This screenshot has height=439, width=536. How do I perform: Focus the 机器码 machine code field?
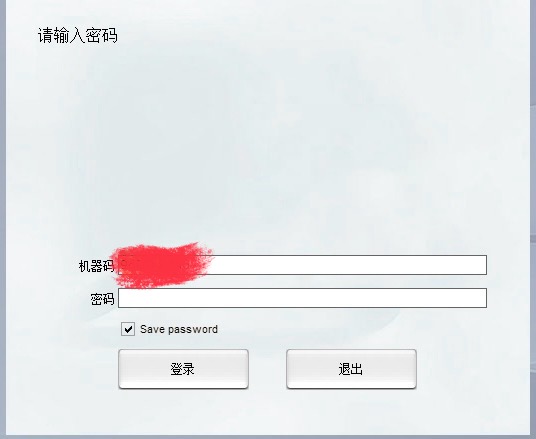[x=302, y=265]
